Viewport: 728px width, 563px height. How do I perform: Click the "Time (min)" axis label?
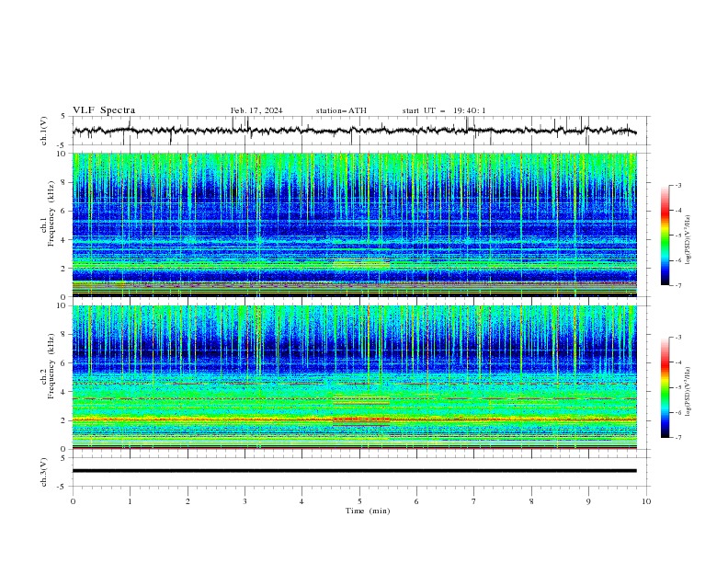(x=368, y=511)
